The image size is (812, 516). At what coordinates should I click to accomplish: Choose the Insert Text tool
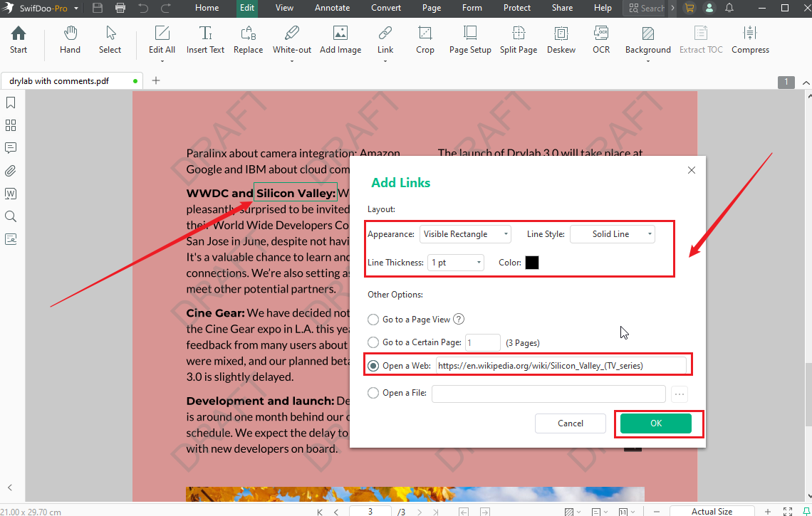[x=206, y=40]
